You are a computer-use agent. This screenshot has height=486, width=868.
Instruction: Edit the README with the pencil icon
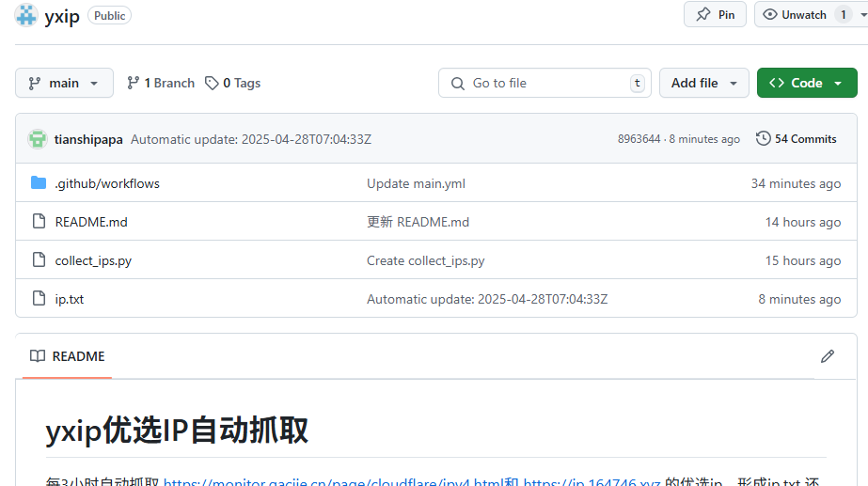pyautogui.click(x=827, y=356)
